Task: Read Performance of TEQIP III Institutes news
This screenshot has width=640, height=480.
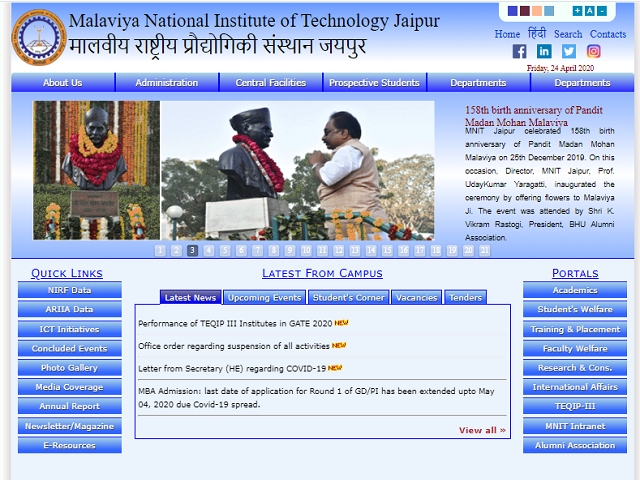Action: click(235, 324)
